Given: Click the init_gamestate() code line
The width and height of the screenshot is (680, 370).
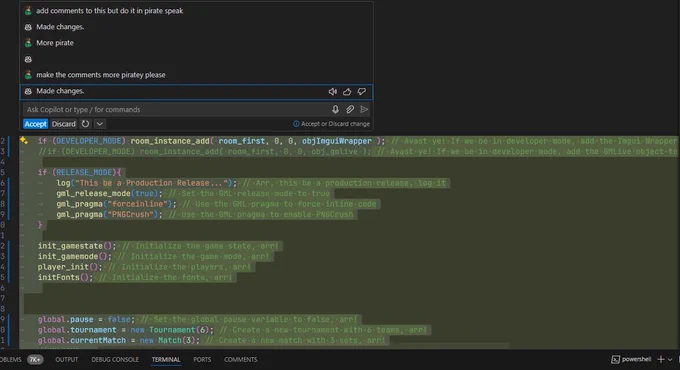Looking at the screenshot, I should tap(159, 246).
